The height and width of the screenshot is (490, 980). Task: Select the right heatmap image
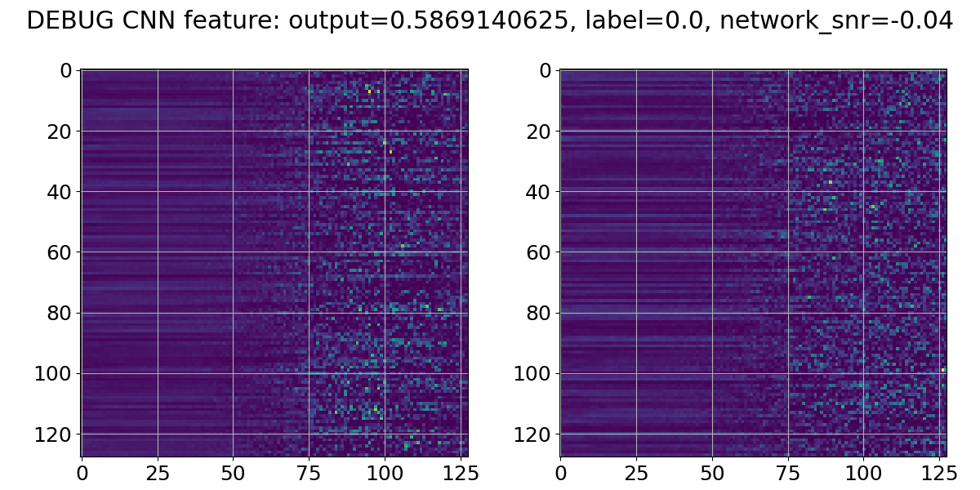pyautogui.click(x=753, y=263)
